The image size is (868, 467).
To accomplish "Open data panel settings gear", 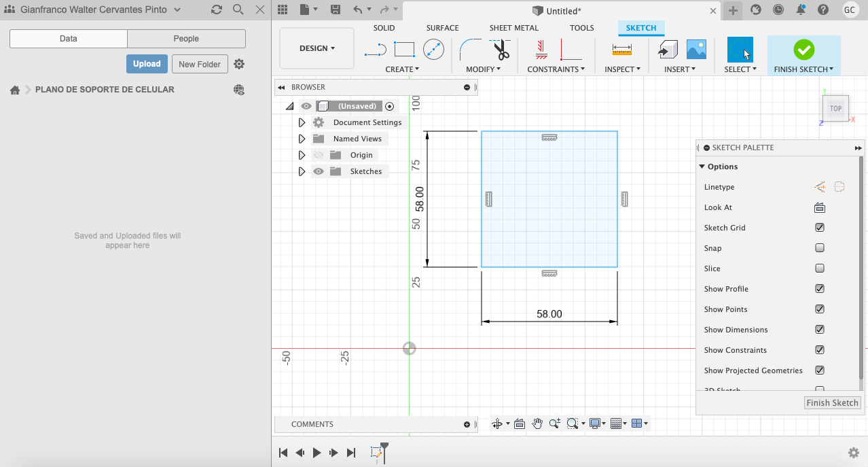I will pos(239,64).
